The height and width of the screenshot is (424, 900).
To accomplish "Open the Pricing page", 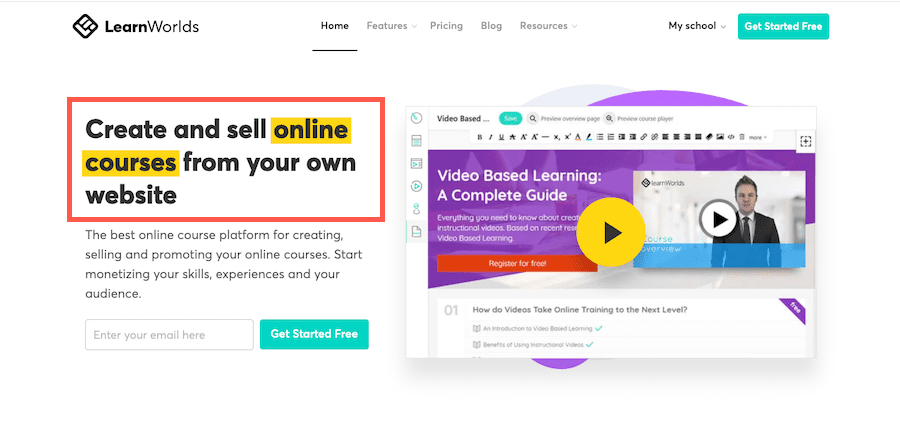I will [446, 26].
